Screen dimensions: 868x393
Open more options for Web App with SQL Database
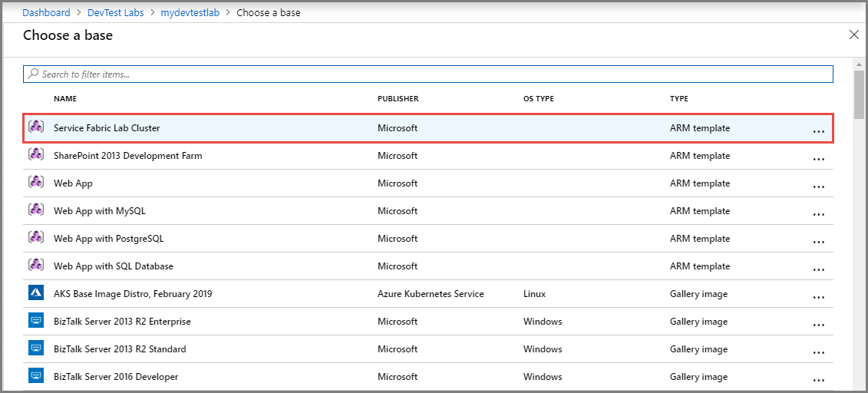click(818, 270)
